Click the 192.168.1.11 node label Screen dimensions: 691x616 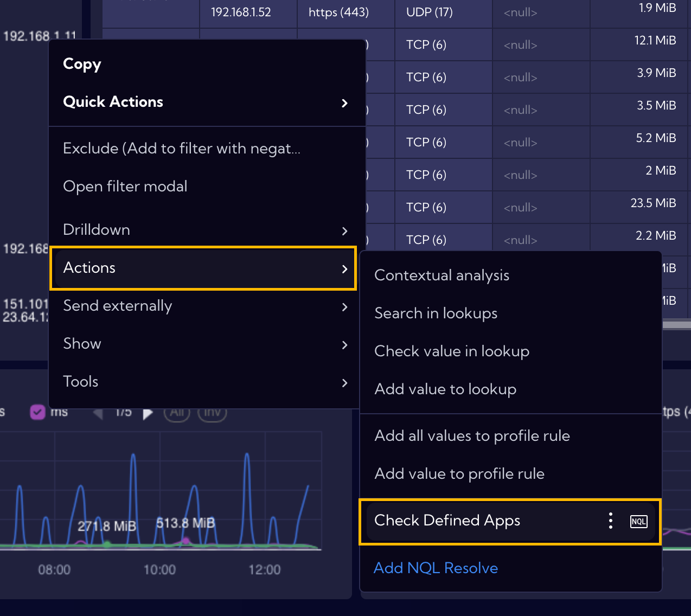point(40,36)
